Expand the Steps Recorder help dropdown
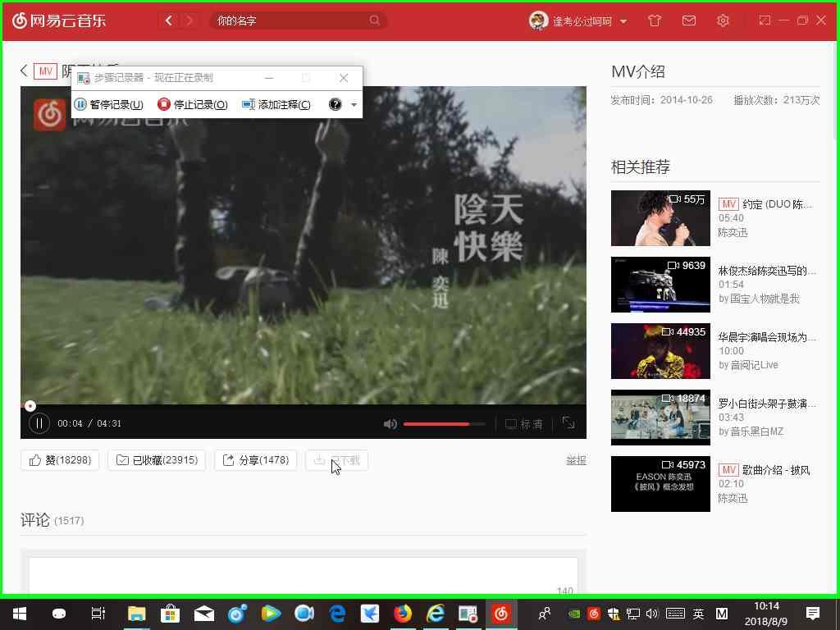Screen dimensions: 840x630 (353, 105)
